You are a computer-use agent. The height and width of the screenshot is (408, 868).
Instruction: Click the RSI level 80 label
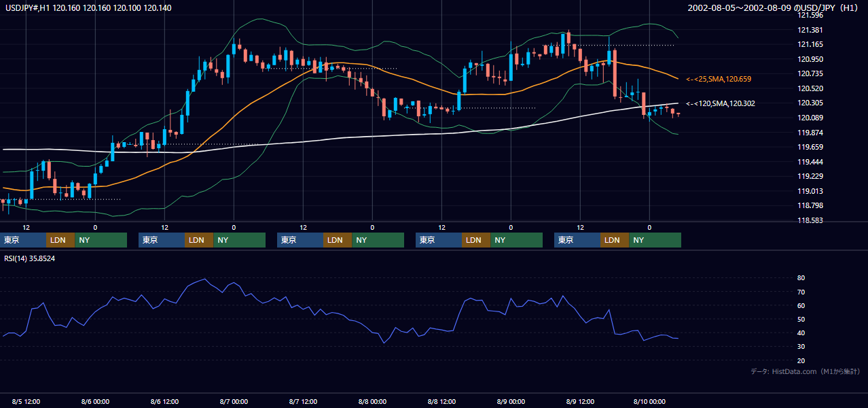[801, 278]
